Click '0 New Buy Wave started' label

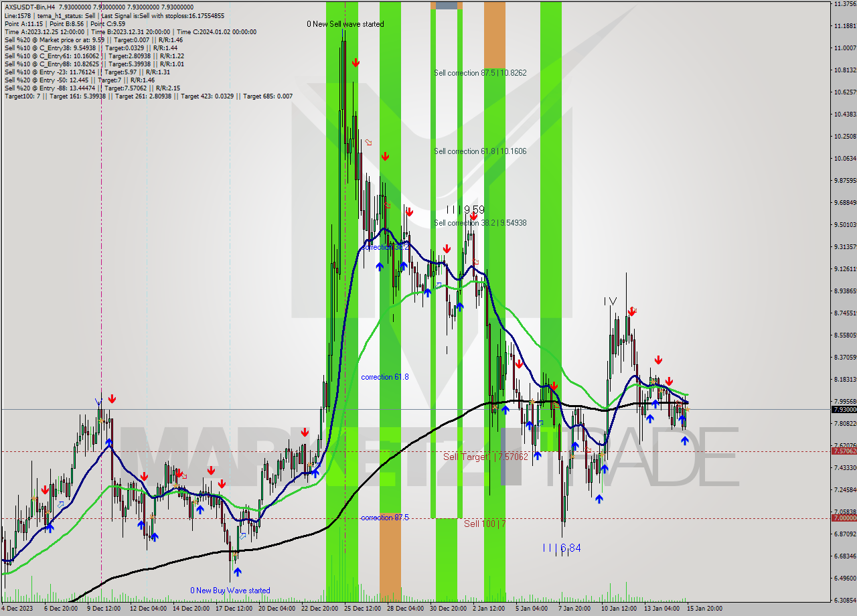point(230,591)
